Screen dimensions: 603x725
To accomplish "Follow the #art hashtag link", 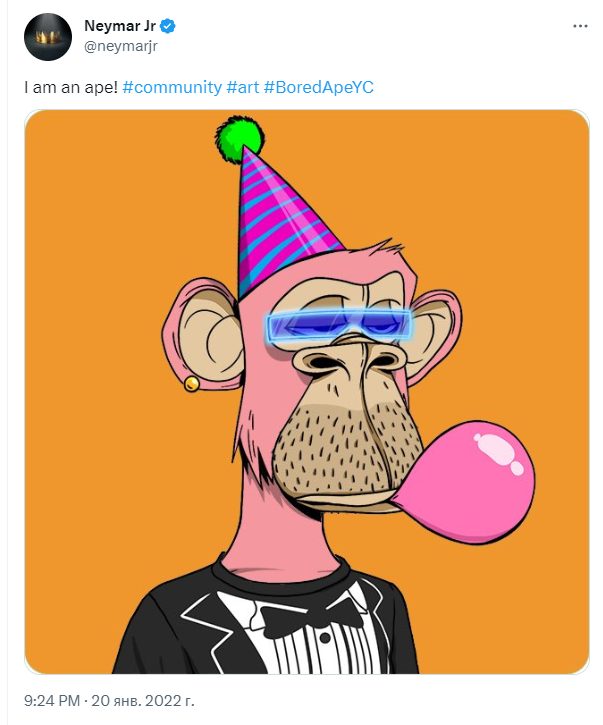I will tap(243, 87).
